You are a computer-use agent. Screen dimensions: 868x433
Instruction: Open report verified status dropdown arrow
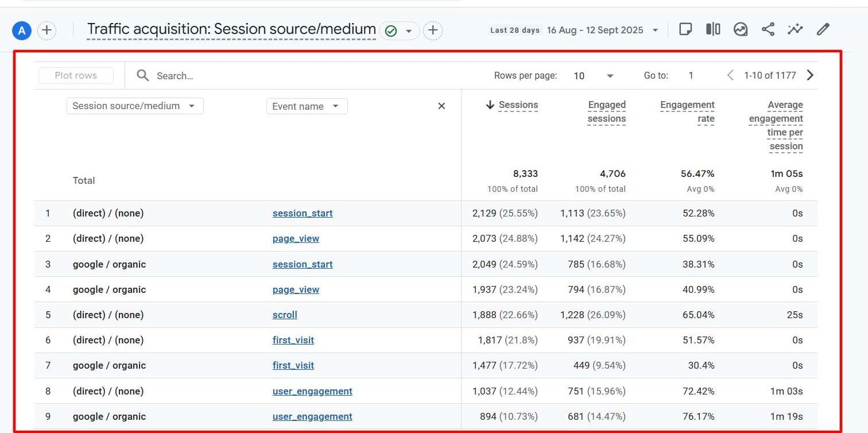(x=409, y=31)
